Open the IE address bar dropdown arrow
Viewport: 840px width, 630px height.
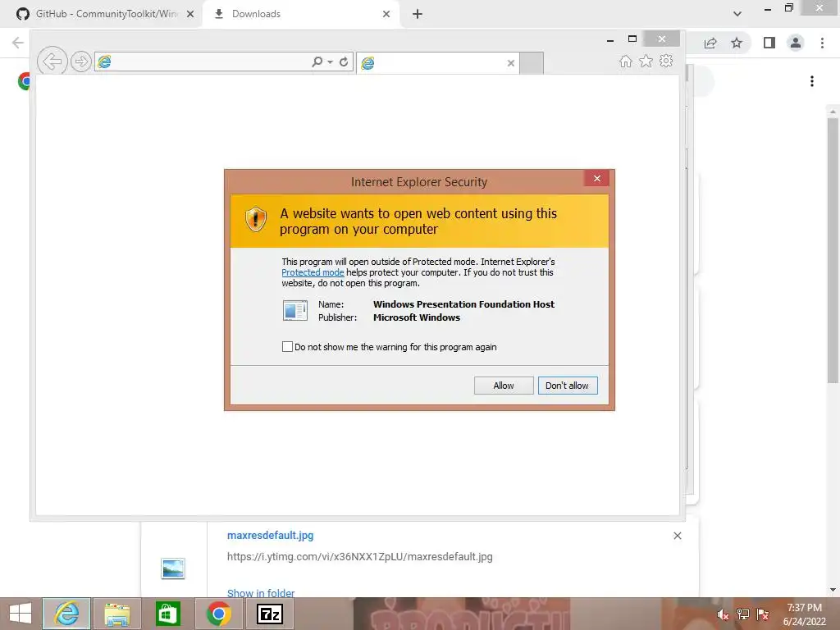(x=331, y=62)
